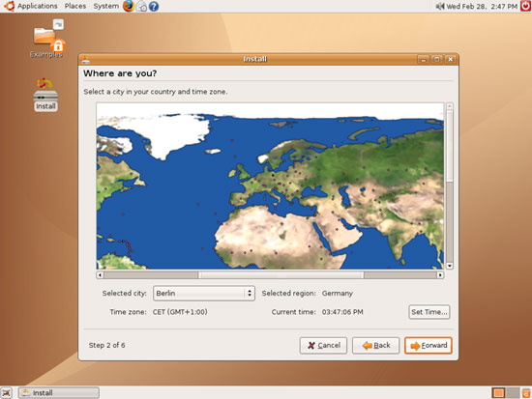This screenshot has width=532, height=399.
Task: Click the 'Where are you?' heading
Action: (x=120, y=73)
